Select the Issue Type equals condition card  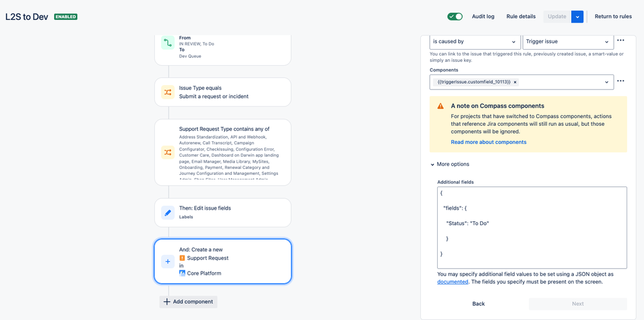(222, 92)
